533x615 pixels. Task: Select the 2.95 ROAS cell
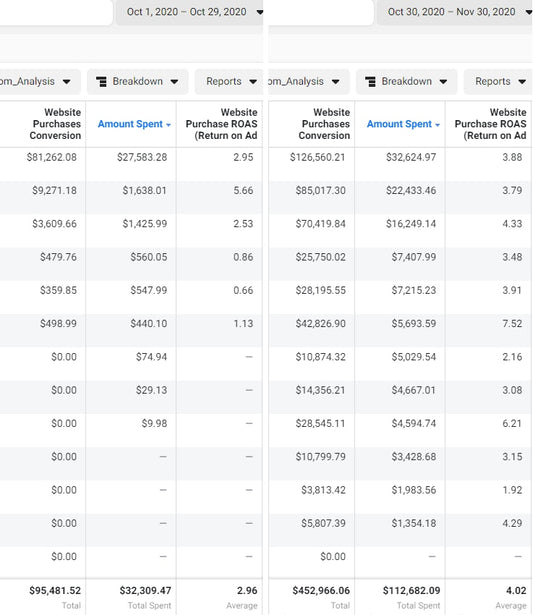[x=243, y=157]
